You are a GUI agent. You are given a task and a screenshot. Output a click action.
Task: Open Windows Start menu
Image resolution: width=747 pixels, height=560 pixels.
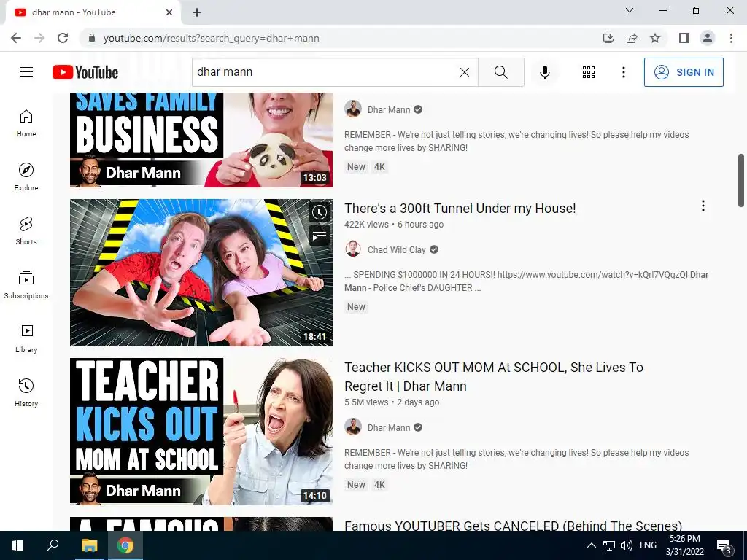[x=18, y=545]
